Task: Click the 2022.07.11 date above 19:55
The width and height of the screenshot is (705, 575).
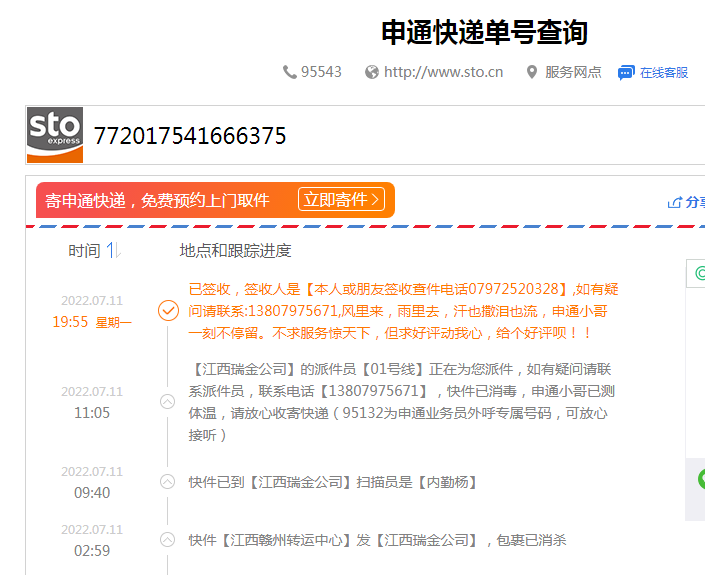Action: coord(92,300)
